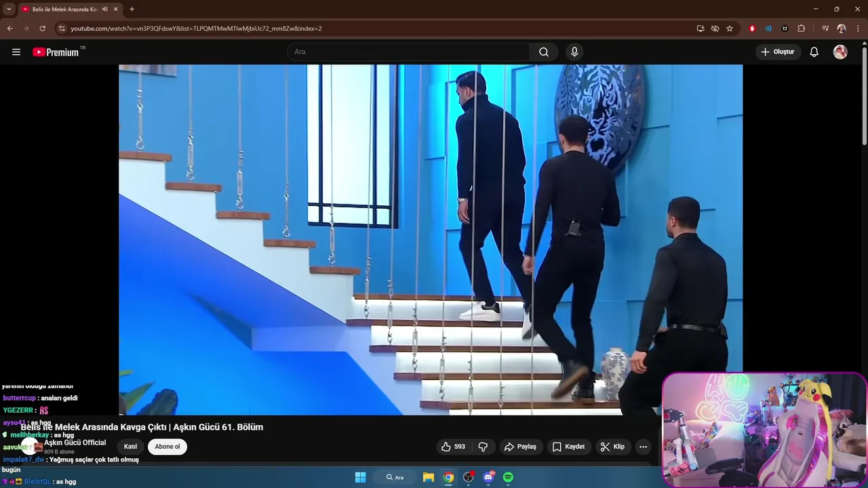Start voice search with the microphone icon
Viewport: 868px width, 488px height.
(574, 52)
